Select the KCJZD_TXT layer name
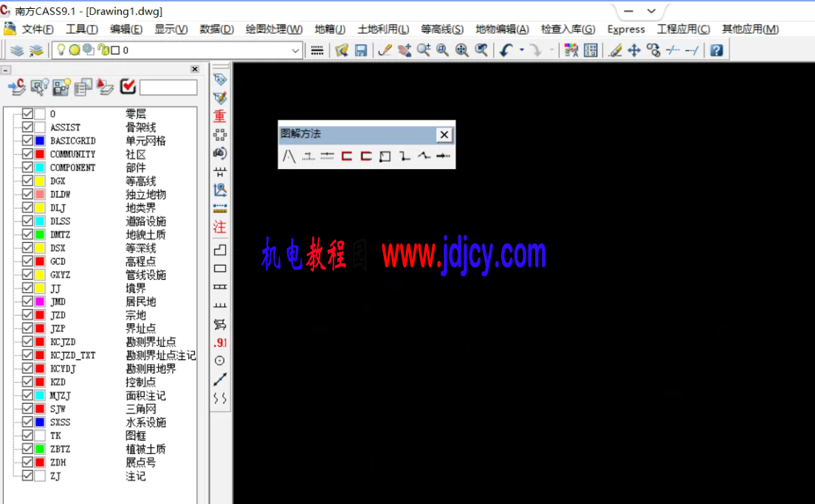Screen dimensions: 815x504 click(73, 356)
